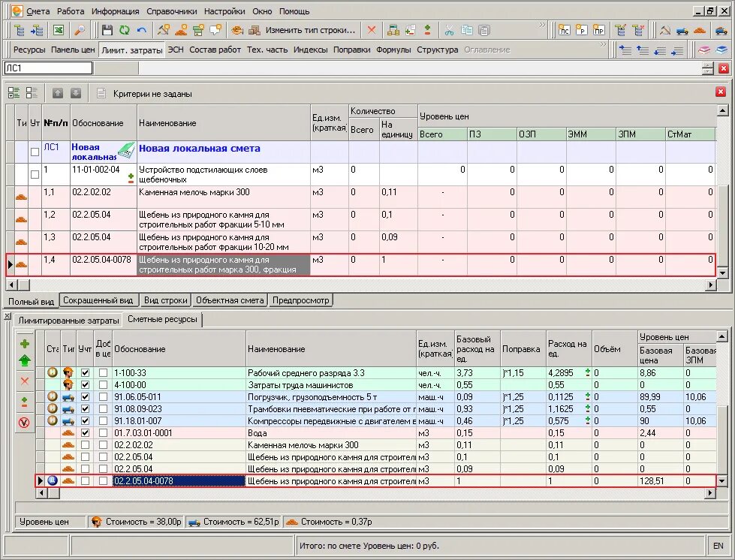Click the scissors Cut icon

coord(449,31)
